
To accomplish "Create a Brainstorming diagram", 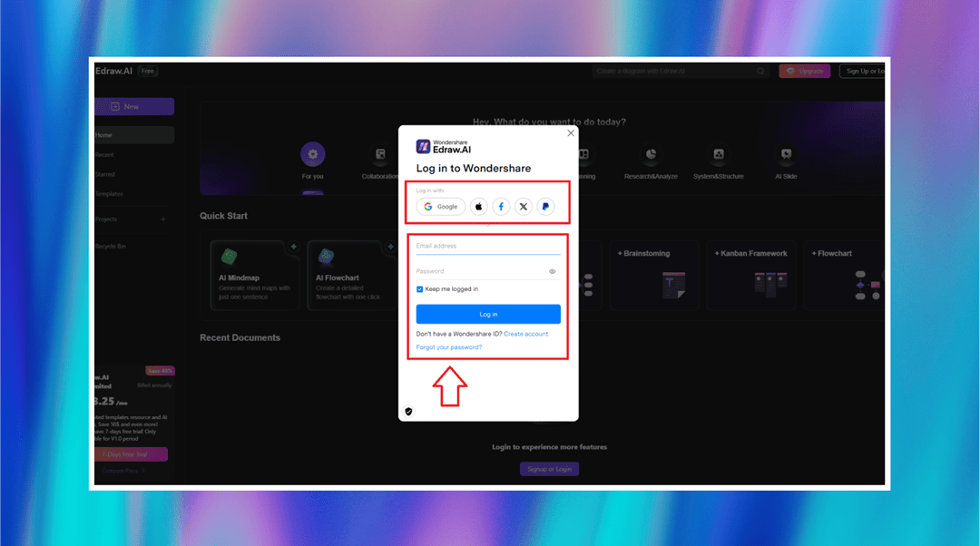I will click(653, 276).
